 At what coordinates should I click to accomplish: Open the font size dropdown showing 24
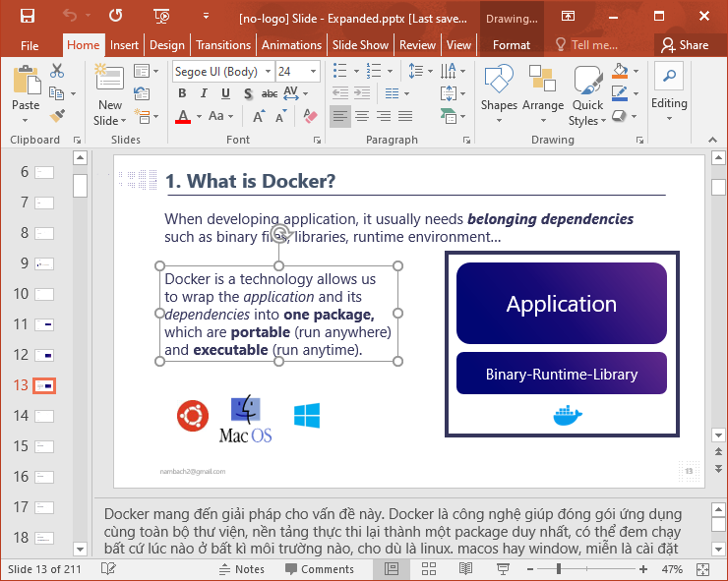point(314,71)
